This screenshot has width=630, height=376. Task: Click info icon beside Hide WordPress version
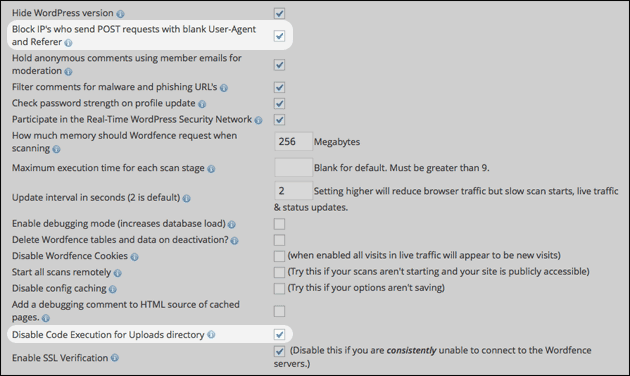tap(121, 14)
